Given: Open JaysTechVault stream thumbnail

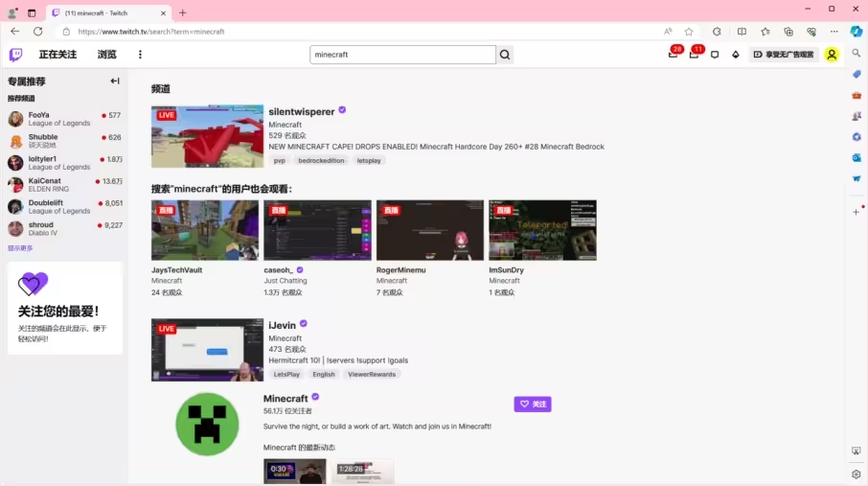Looking at the screenshot, I should point(205,230).
